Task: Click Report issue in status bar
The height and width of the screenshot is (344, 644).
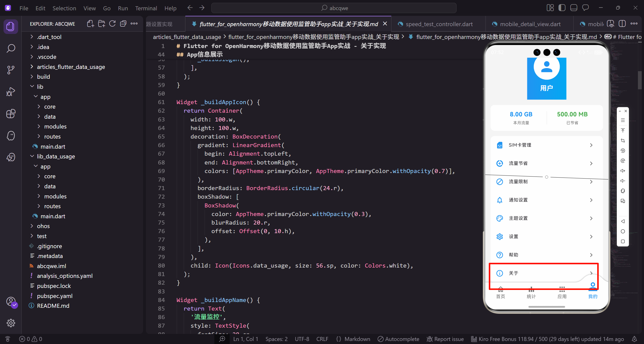Action: [445, 339]
